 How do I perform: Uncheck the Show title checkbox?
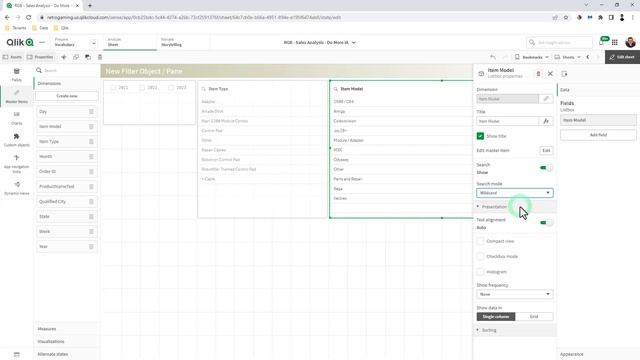coord(480,136)
